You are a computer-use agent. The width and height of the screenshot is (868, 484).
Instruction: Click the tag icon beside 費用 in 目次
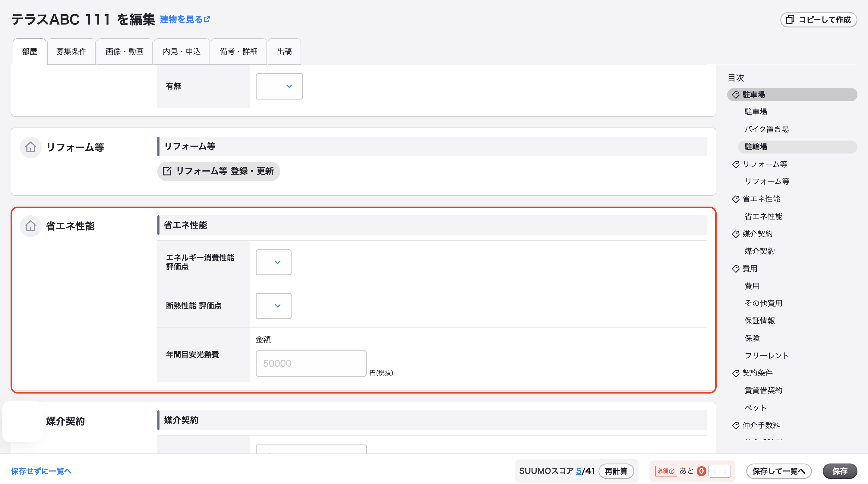point(736,269)
